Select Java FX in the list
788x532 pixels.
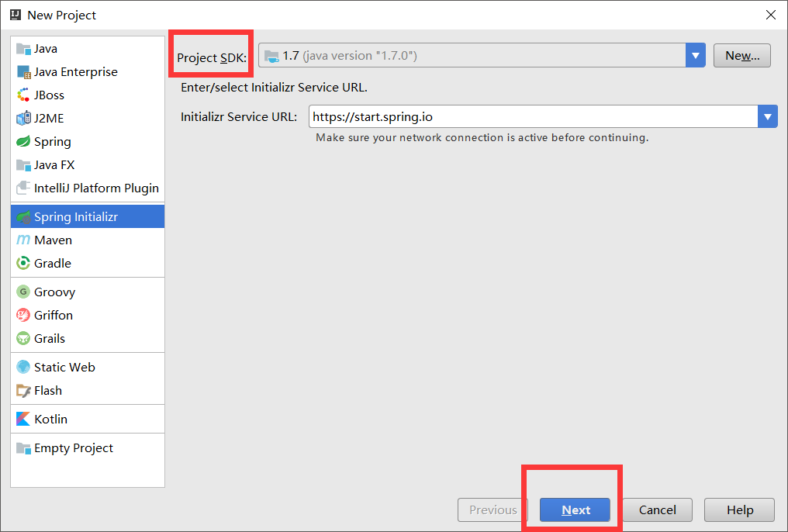(x=88, y=164)
